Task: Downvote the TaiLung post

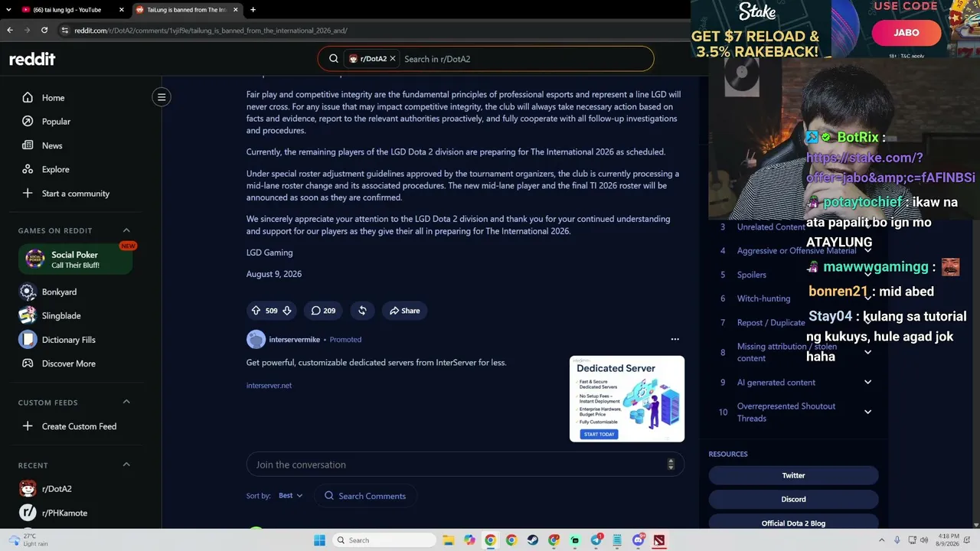Action: pyautogui.click(x=287, y=311)
